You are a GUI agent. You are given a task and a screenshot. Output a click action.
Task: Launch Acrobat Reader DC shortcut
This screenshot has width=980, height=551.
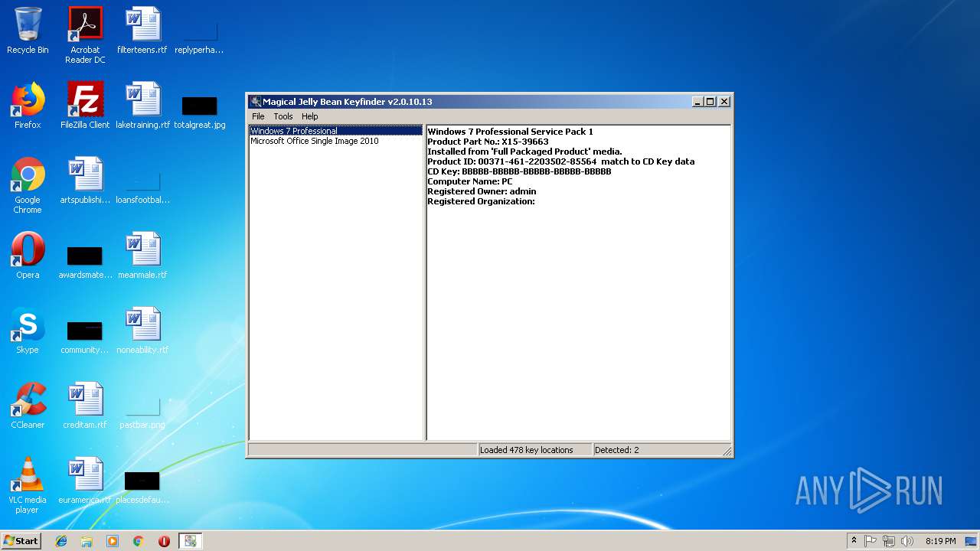point(85,34)
